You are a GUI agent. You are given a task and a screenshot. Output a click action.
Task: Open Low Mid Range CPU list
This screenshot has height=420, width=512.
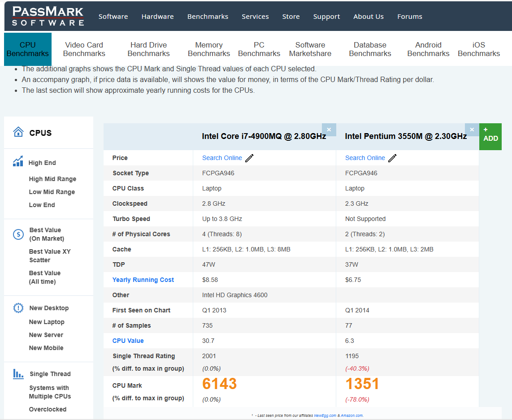(x=52, y=192)
